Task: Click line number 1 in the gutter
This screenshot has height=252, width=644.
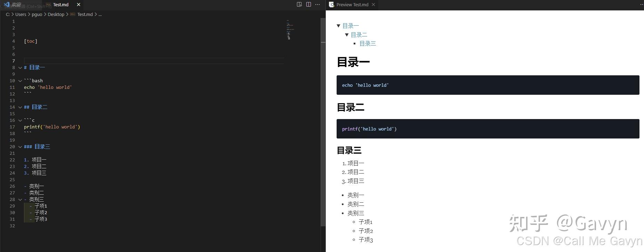Action: (14, 21)
